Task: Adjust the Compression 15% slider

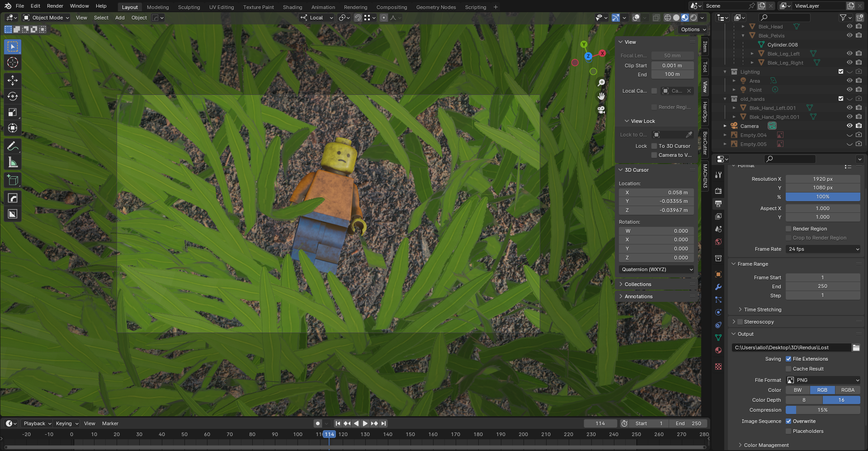Action: 823,410
